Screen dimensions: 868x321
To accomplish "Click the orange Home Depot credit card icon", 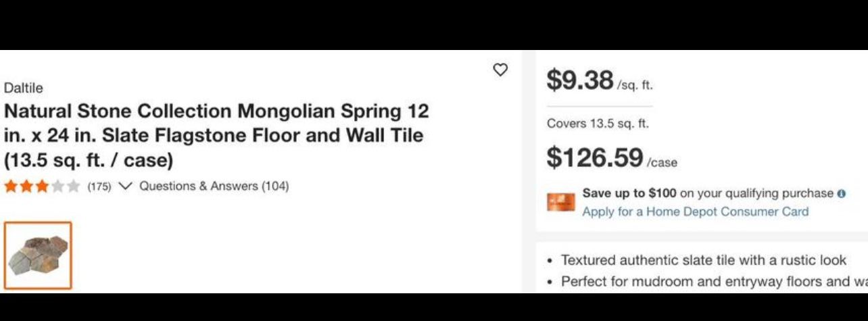I will (561, 201).
